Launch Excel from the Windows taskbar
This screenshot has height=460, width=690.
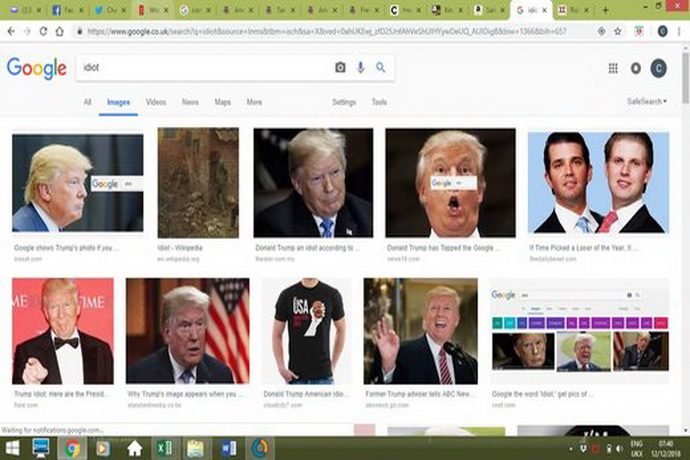click(x=163, y=447)
